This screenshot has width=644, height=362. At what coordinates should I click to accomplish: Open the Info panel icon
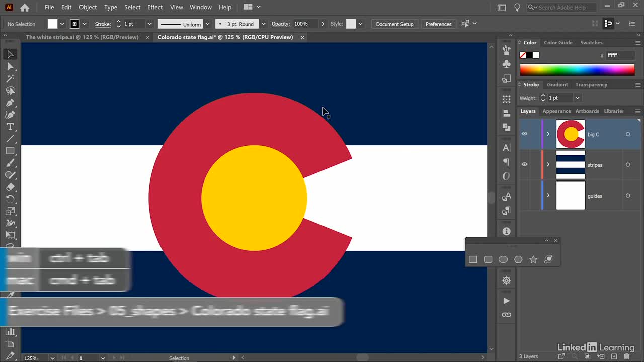506,231
